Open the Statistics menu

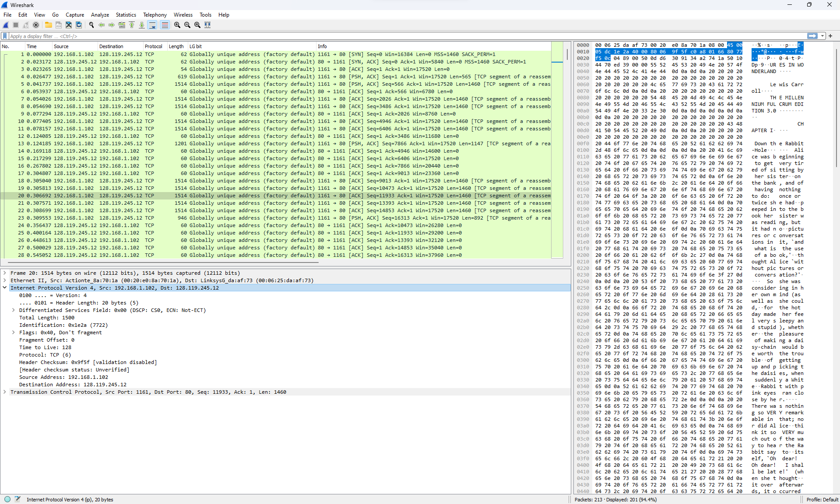click(126, 14)
